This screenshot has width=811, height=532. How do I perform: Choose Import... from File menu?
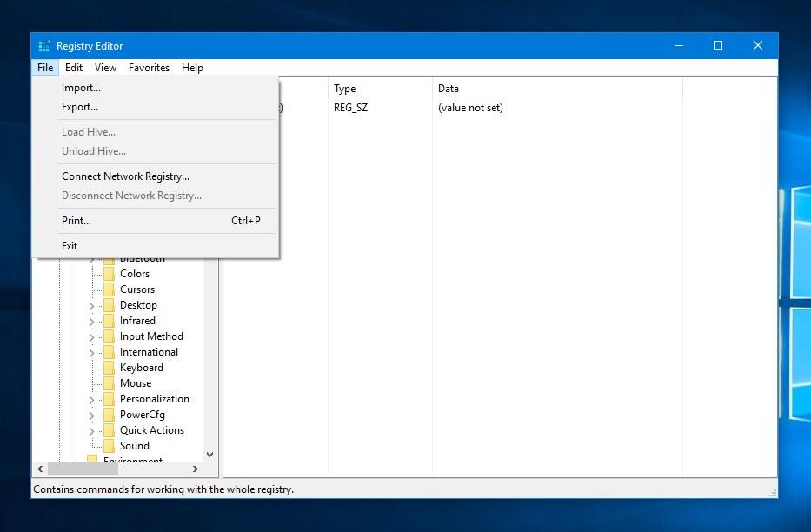coord(156,88)
